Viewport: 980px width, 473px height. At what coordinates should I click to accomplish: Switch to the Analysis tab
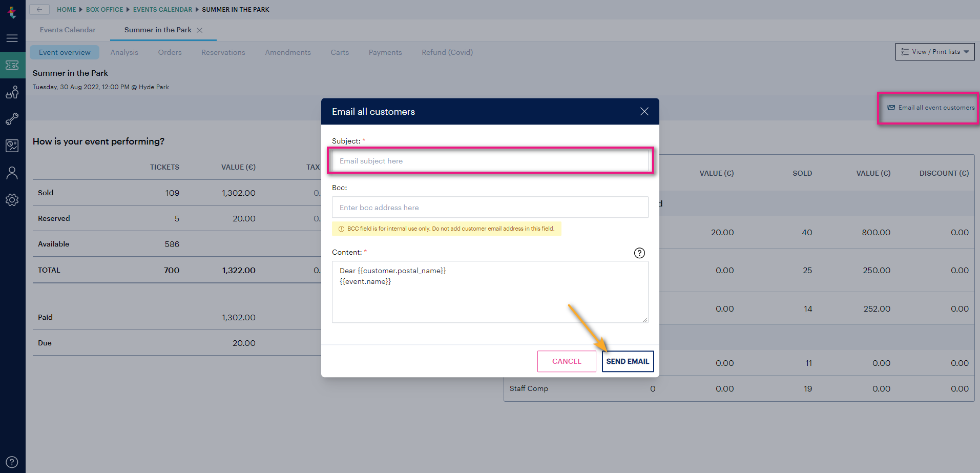[x=124, y=52]
